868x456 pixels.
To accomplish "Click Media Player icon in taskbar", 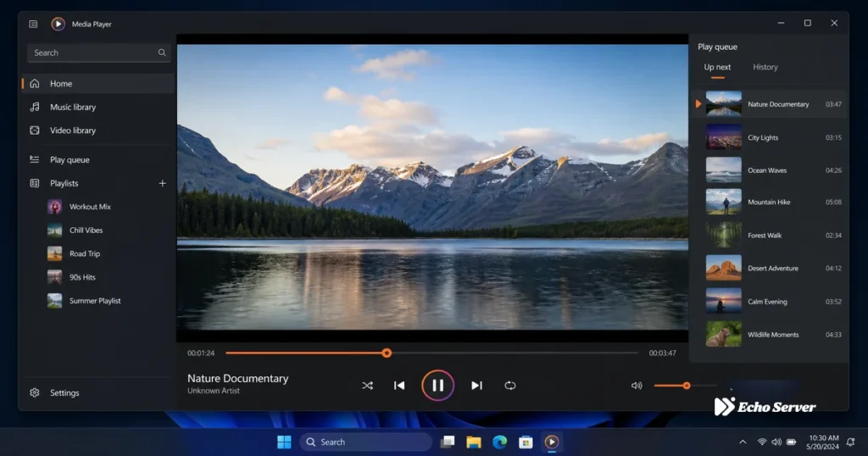I will (x=551, y=442).
